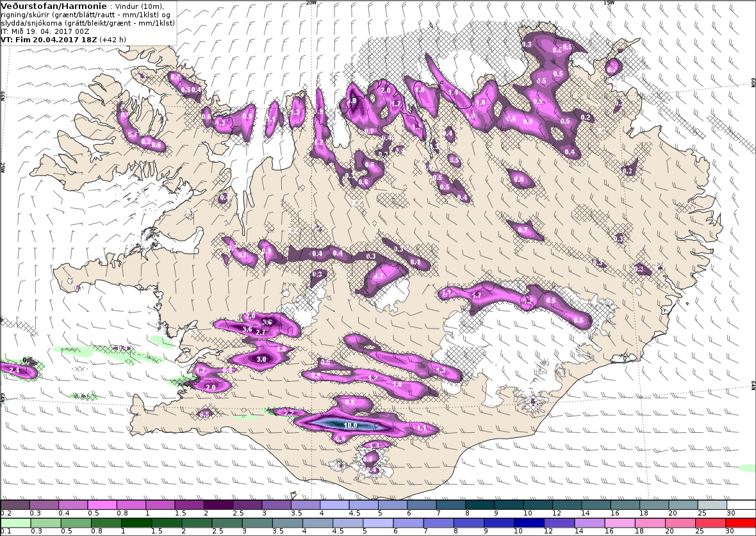Click the '10.0' precipitation value on the map
756x536 pixels.
point(350,425)
